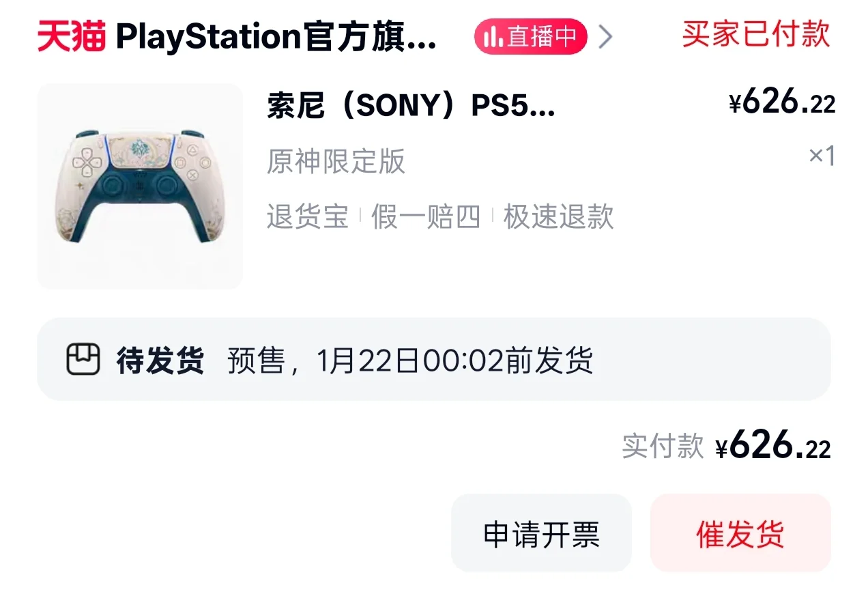Tap the item price ¥626.22 beside title
The image size is (868, 594).
click(x=782, y=103)
